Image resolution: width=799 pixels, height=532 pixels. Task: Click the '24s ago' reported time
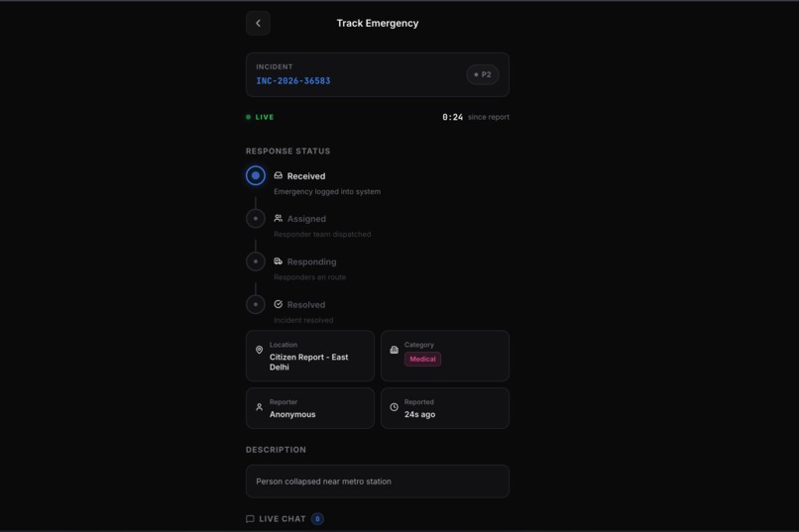[x=420, y=414]
